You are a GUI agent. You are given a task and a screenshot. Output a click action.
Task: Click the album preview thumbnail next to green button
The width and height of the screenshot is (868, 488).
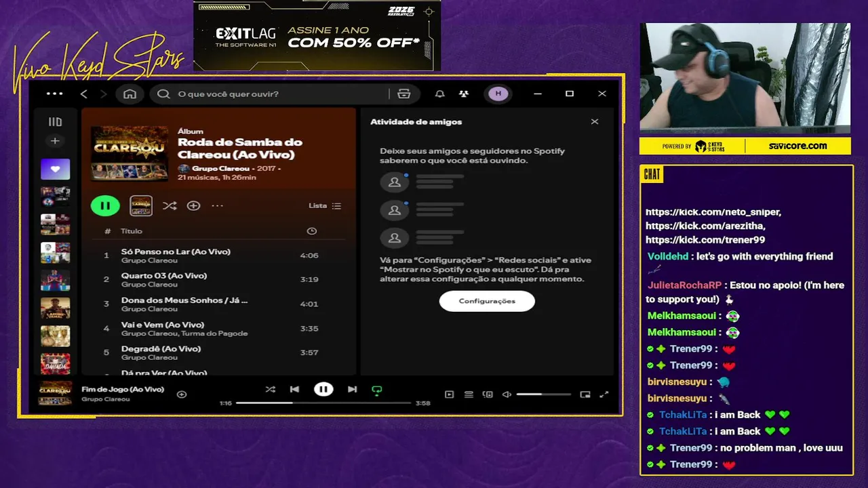pyautogui.click(x=141, y=205)
